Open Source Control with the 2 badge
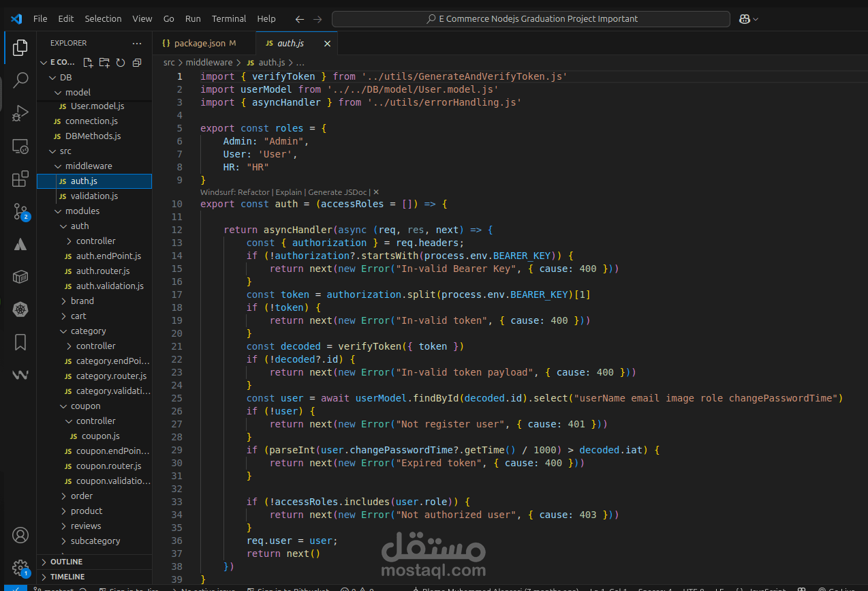Image resolution: width=868 pixels, height=591 pixels. click(x=20, y=212)
